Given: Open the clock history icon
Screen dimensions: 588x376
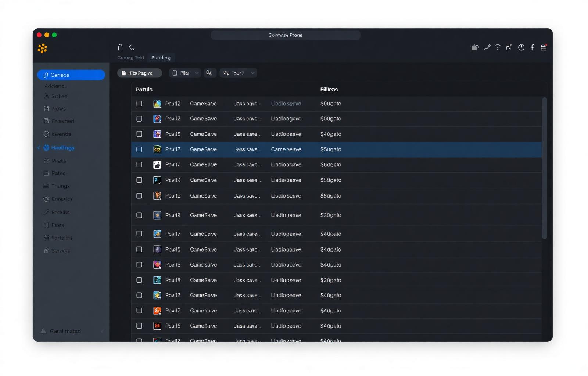Looking at the screenshot, I should pos(521,47).
